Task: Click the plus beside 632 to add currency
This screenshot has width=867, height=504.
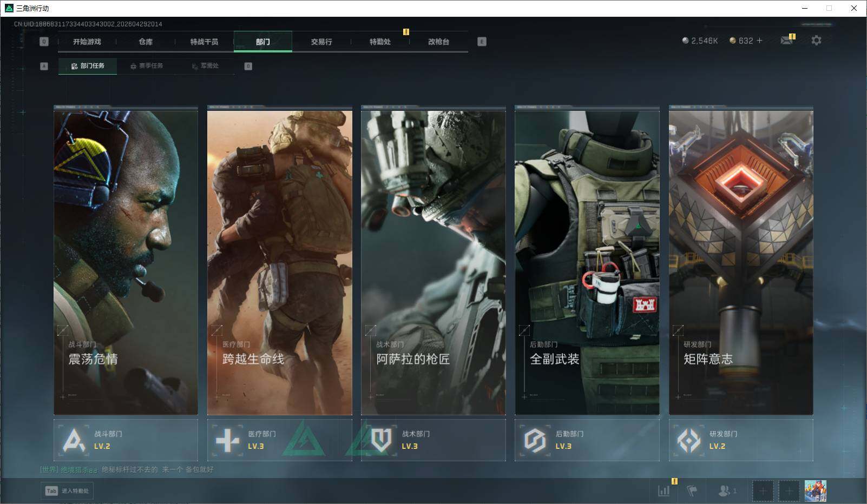Action: pyautogui.click(x=759, y=41)
